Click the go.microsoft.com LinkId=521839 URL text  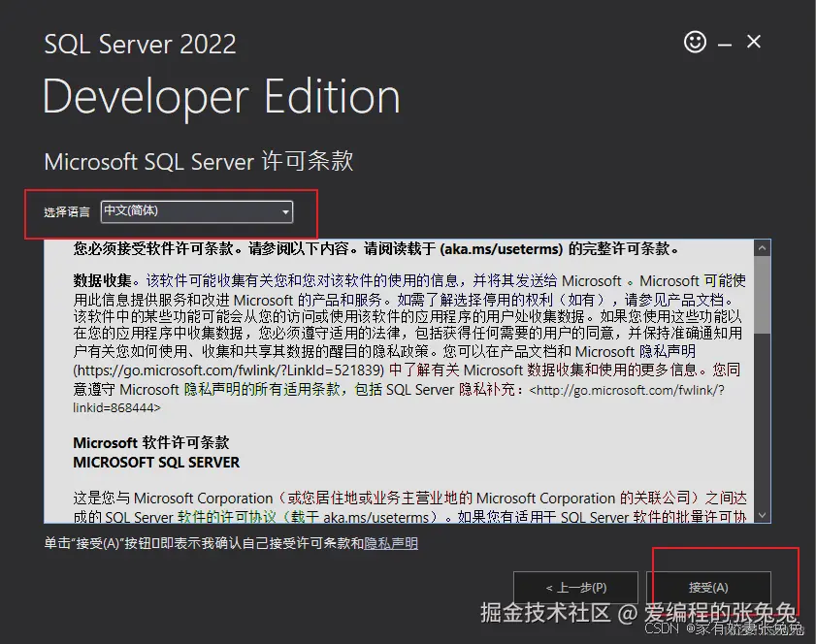pos(228,370)
